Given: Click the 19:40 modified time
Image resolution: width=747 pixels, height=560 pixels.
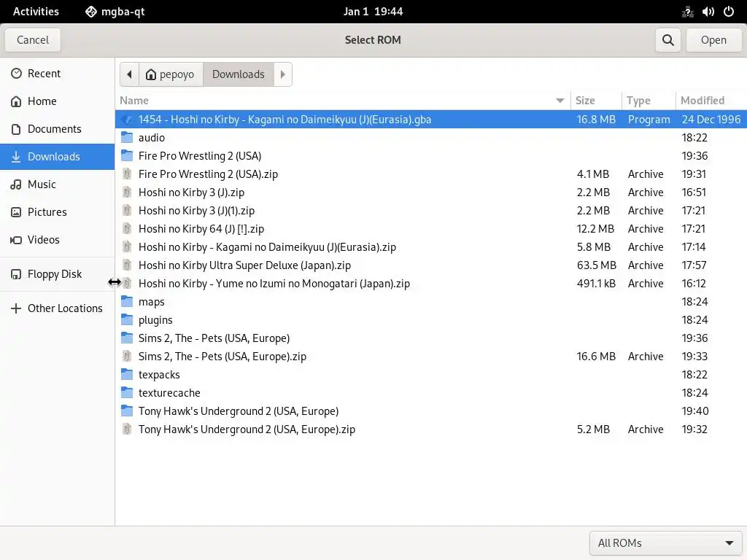Looking at the screenshot, I should (695, 411).
